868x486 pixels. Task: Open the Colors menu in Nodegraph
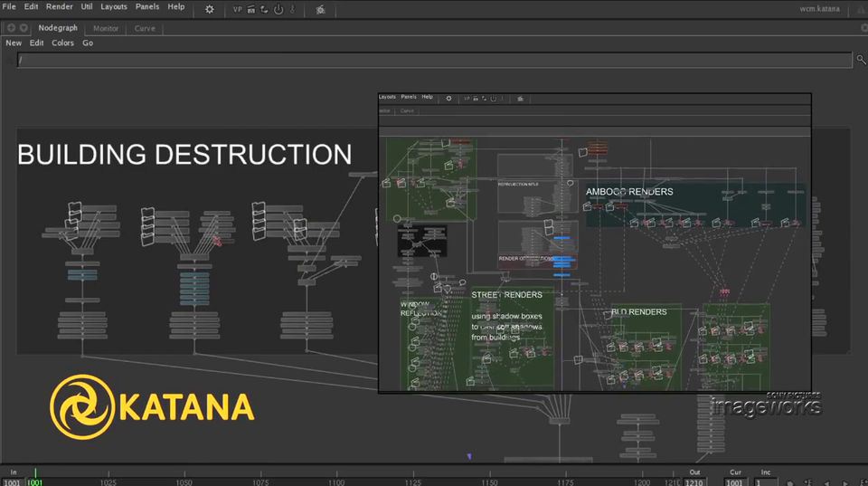pyautogui.click(x=62, y=43)
